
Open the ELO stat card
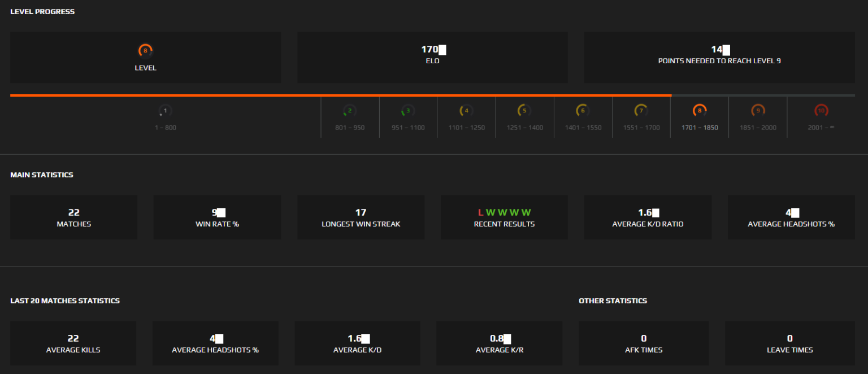[432, 57]
